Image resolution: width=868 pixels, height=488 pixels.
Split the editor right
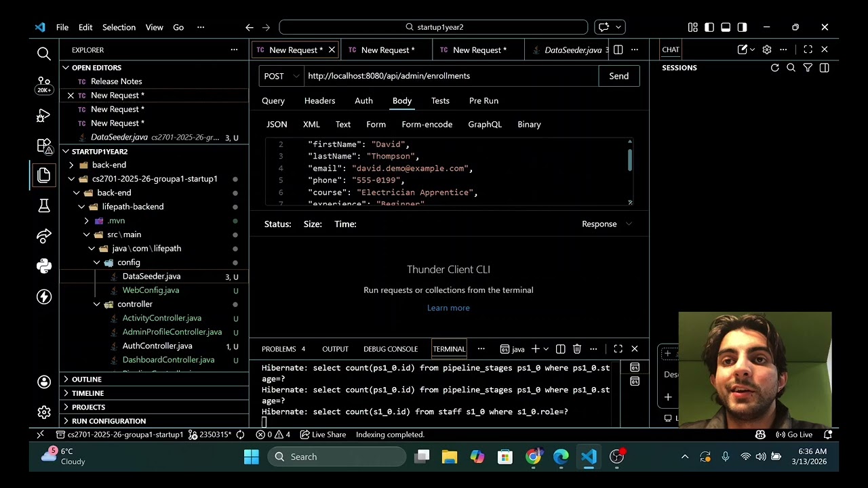[618, 49]
